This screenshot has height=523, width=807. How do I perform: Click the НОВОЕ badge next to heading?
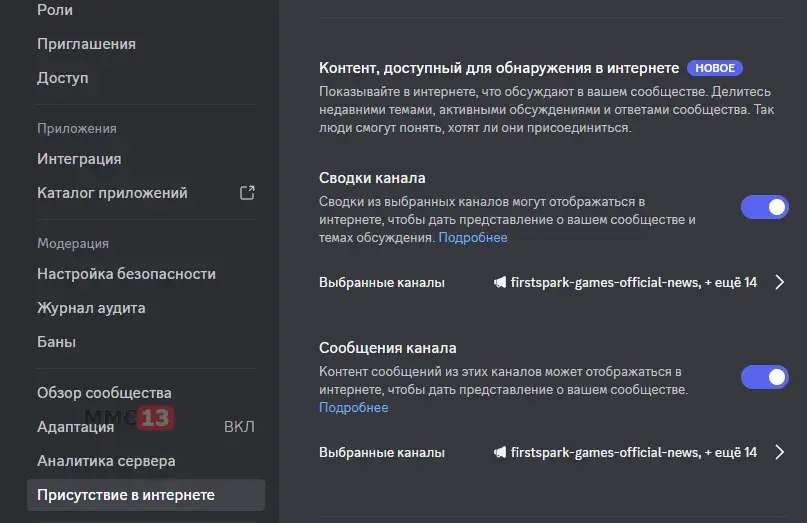click(715, 68)
